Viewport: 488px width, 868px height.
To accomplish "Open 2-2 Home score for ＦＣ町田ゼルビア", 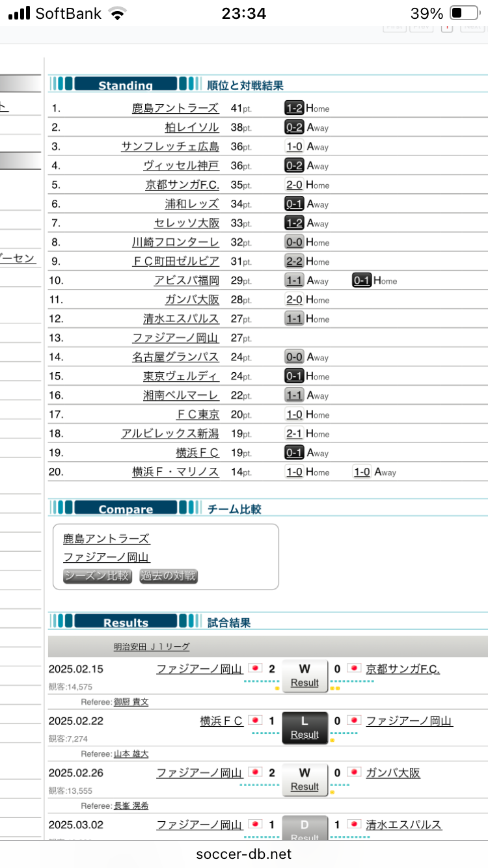I will (294, 262).
